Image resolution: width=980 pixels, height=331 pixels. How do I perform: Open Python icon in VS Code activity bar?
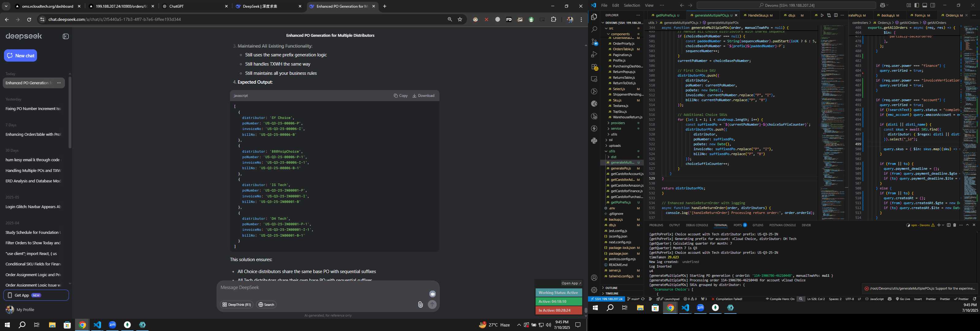tap(594, 141)
